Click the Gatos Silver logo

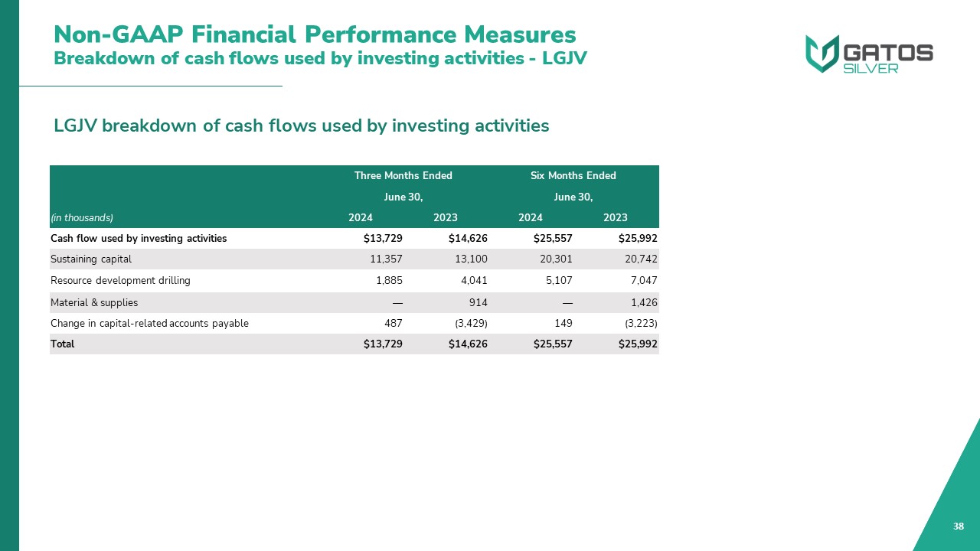point(869,54)
